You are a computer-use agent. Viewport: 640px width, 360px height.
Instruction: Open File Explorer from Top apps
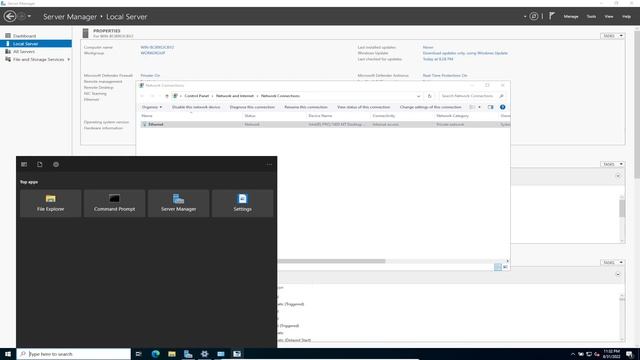(x=51, y=203)
